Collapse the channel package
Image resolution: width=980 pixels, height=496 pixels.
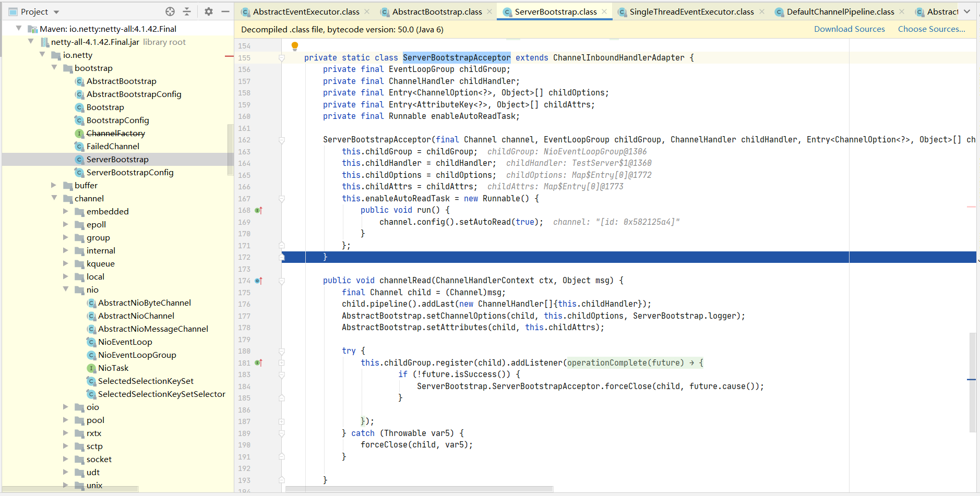(54, 198)
